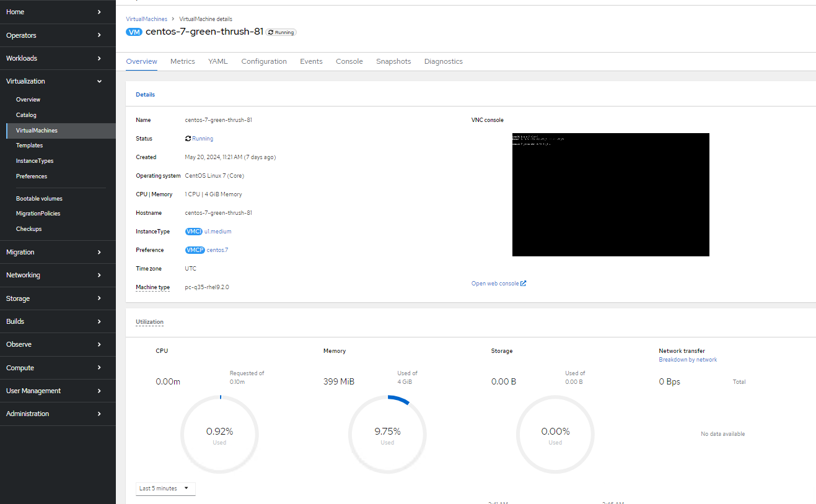Screen dimensions: 816x504
Task: Click the Storage 0.00% usage donut chart
Action: (x=555, y=435)
